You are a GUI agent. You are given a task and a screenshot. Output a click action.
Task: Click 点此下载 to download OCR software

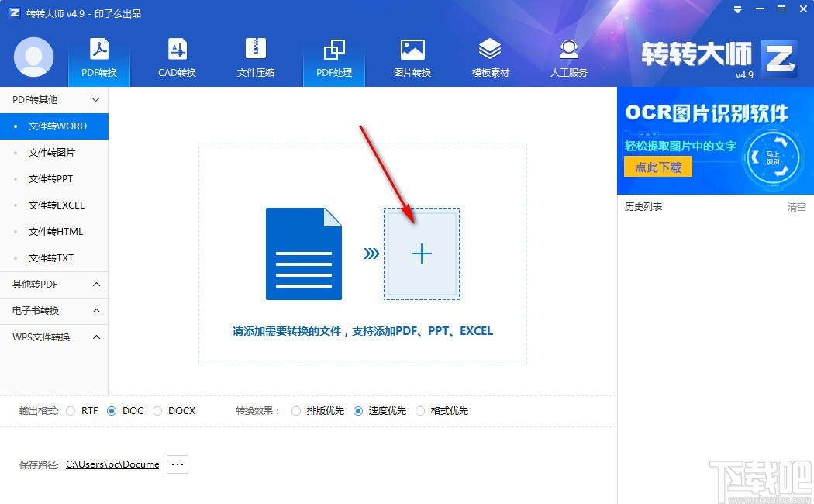[657, 165]
